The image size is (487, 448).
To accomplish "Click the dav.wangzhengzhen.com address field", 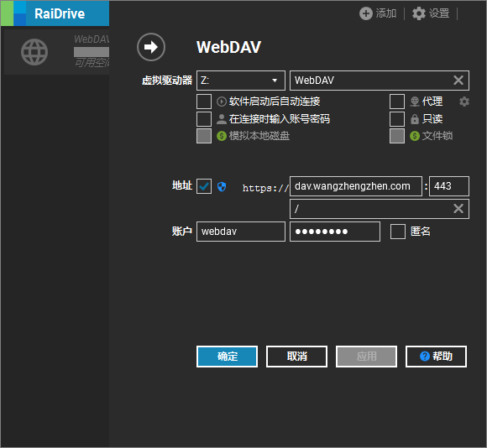I will (356, 186).
